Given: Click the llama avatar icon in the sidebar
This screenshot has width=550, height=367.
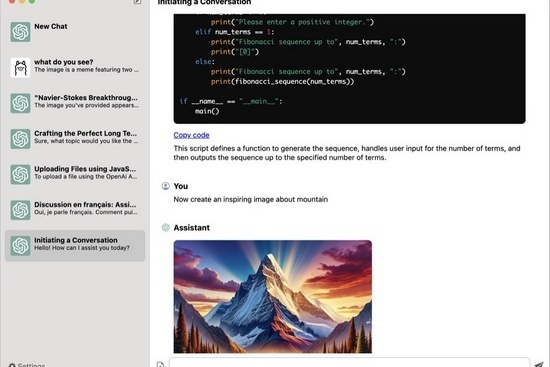Looking at the screenshot, I should pyautogui.click(x=20, y=68).
